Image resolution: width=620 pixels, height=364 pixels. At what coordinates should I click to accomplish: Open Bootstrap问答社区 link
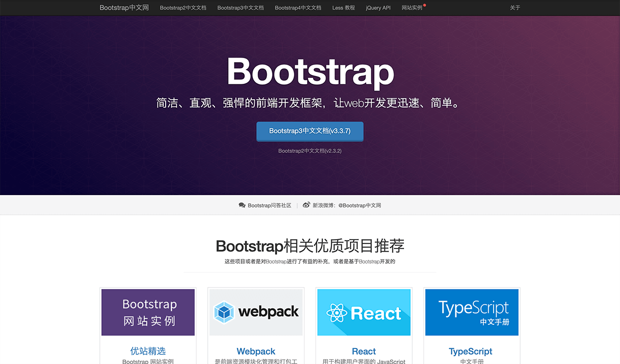(x=269, y=205)
